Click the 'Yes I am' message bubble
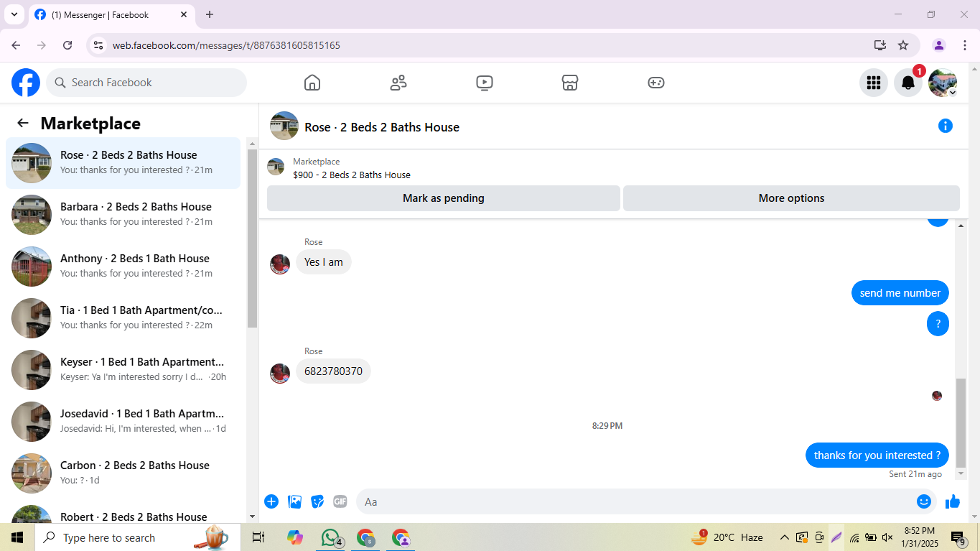Image resolution: width=980 pixels, height=551 pixels. (324, 262)
